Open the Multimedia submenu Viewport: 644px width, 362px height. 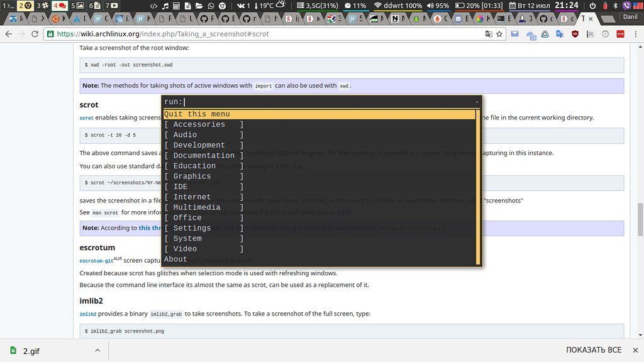(x=204, y=207)
